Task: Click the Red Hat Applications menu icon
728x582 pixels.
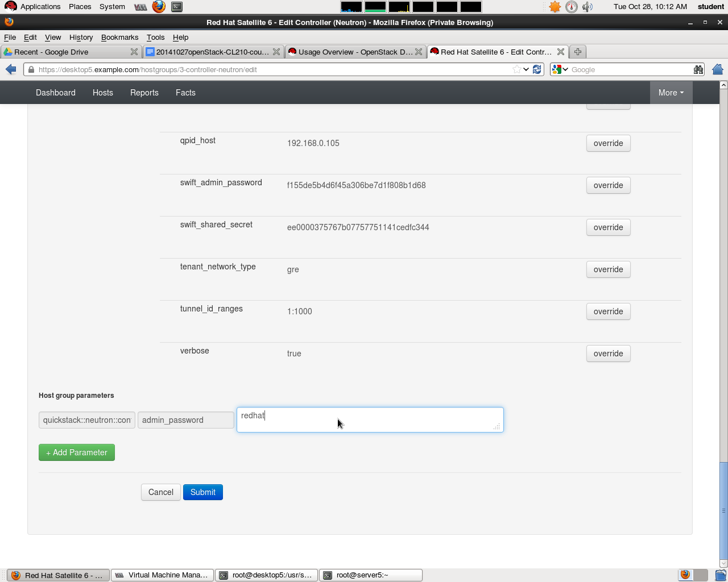Action: point(10,7)
